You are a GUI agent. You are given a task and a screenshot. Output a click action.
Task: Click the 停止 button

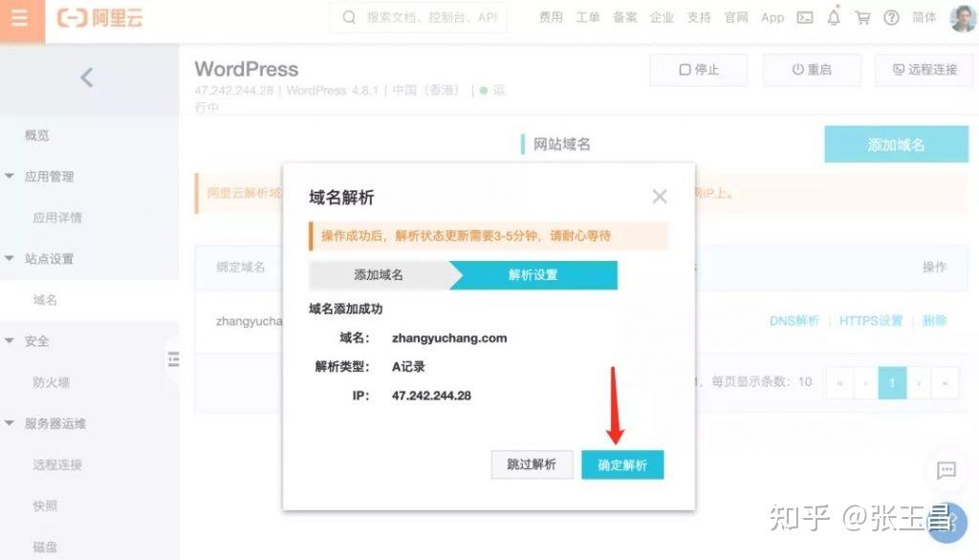pos(699,70)
